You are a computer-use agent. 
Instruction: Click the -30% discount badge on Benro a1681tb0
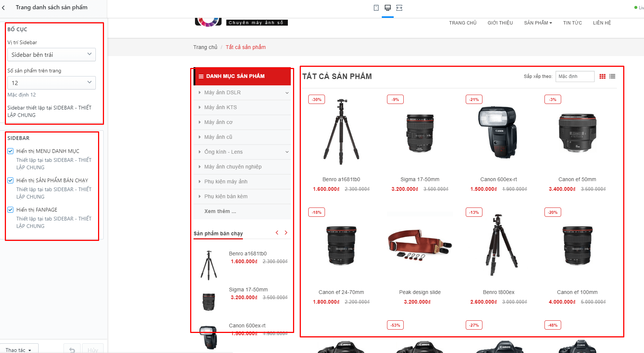[317, 99]
